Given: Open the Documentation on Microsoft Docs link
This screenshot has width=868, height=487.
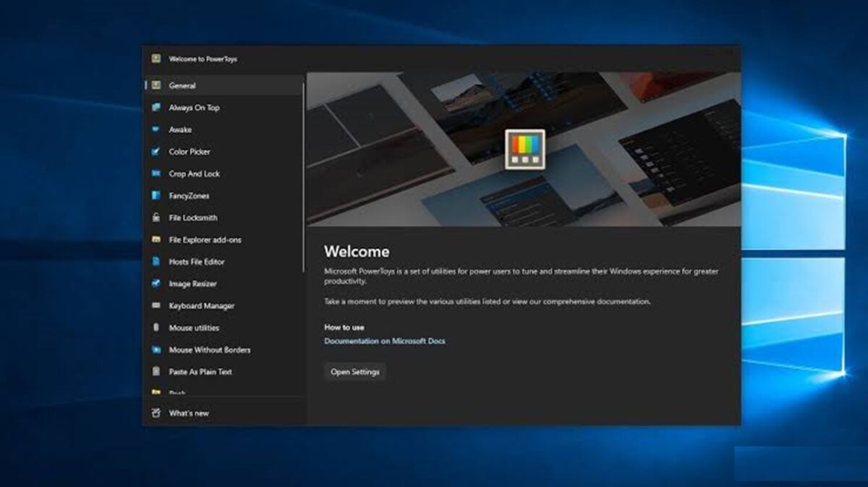Looking at the screenshot, I should 385,341.
